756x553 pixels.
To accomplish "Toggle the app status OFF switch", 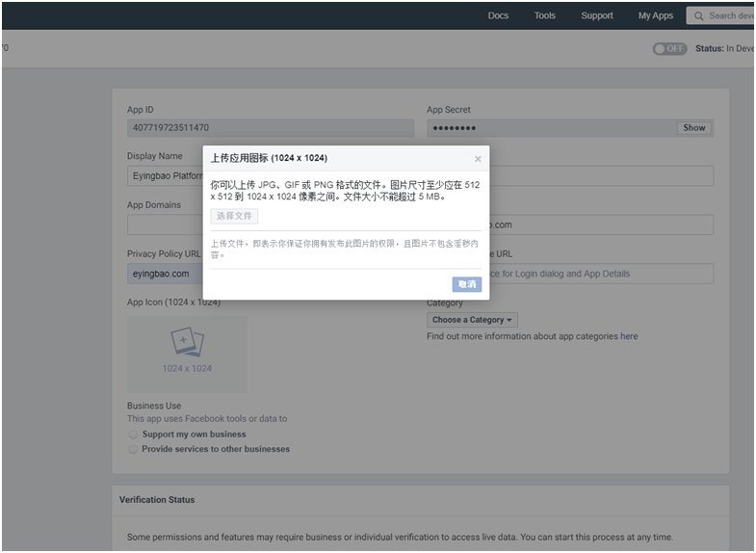I will 669,48.
